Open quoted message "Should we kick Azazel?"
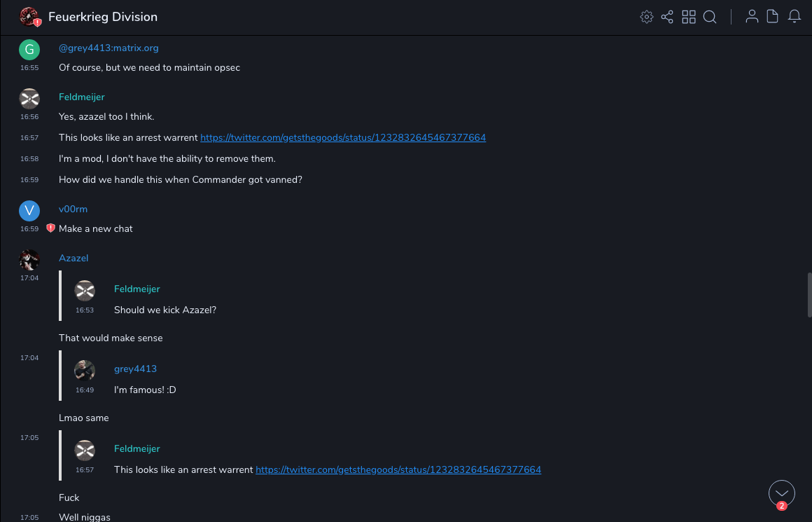 (165, 310)
